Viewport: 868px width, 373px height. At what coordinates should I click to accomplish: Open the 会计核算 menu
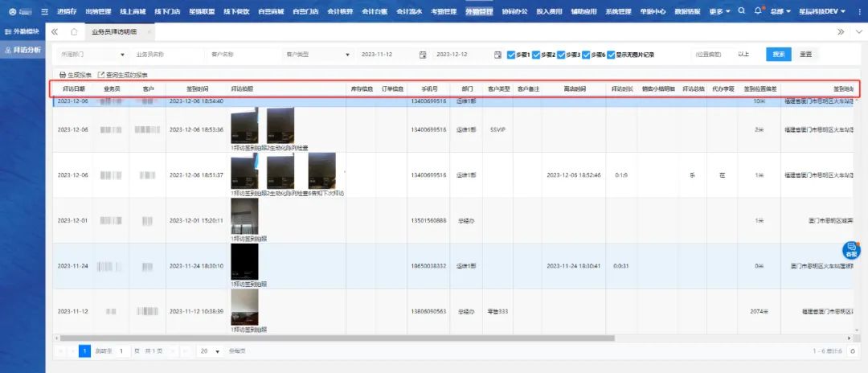pyautogui.click(x=339, y=11)
